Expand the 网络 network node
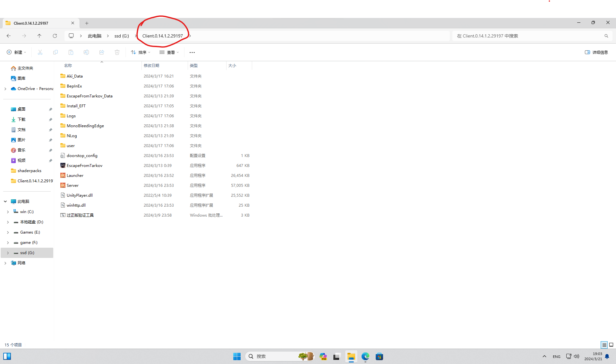This screenshot has height=364, width=616. tap(5, 263)
